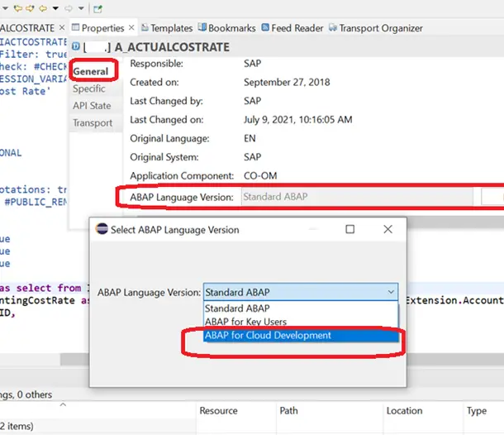Sort Problems table by the Location column
Viewport: 504px width, 435px height.
[x=404, y=410]
